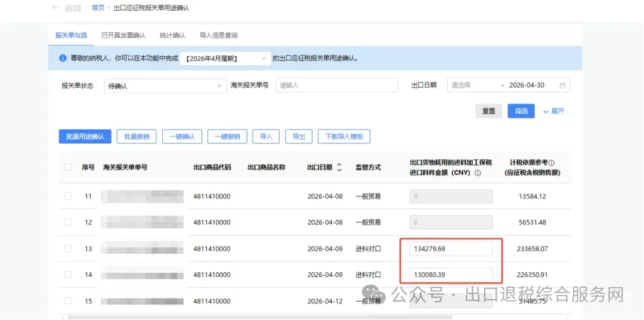644x320 pixels.
Task: Click the 一键撤销 button
Action: pos(227,137)
